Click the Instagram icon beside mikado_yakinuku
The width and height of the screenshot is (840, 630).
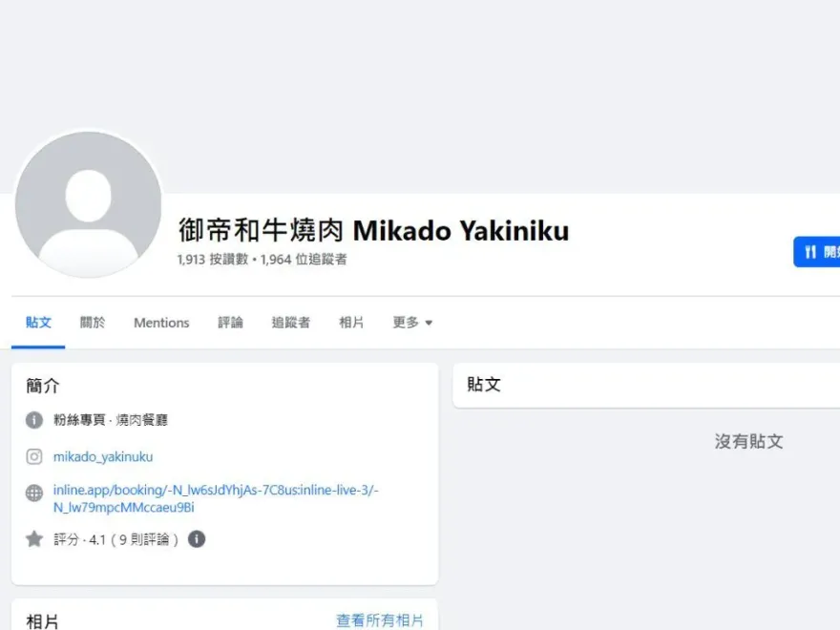[34, 456]
